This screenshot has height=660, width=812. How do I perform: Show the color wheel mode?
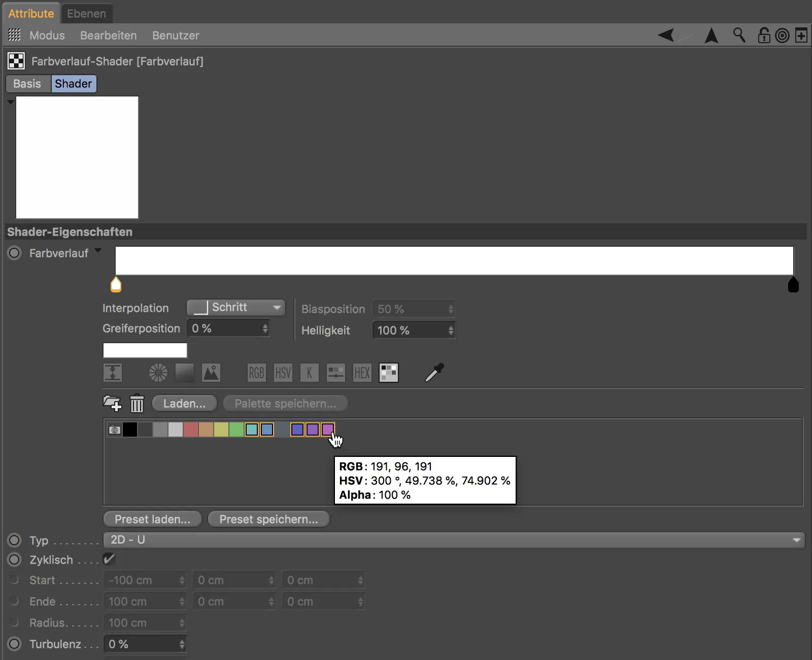click(158, 373)
